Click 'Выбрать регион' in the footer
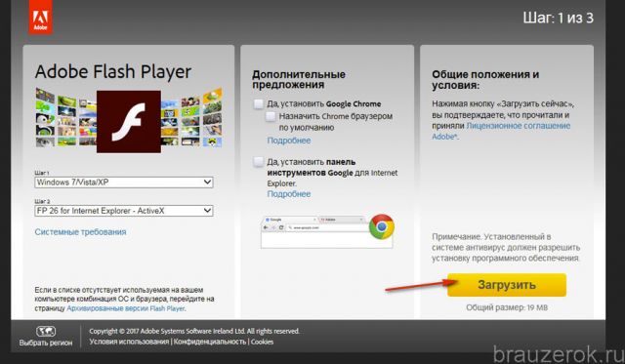 46,343
